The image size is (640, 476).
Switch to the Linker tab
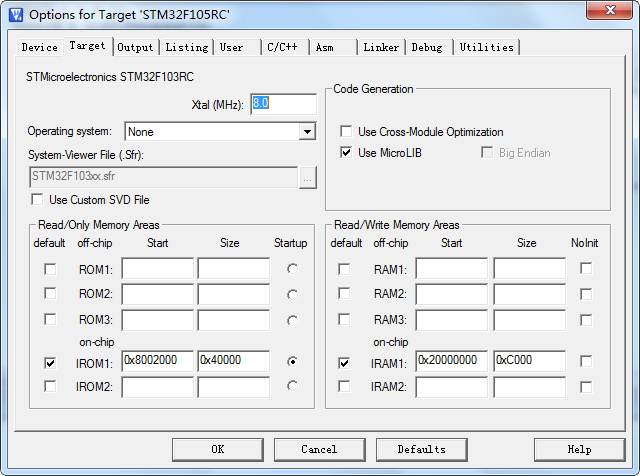click(x=381, y=47)
